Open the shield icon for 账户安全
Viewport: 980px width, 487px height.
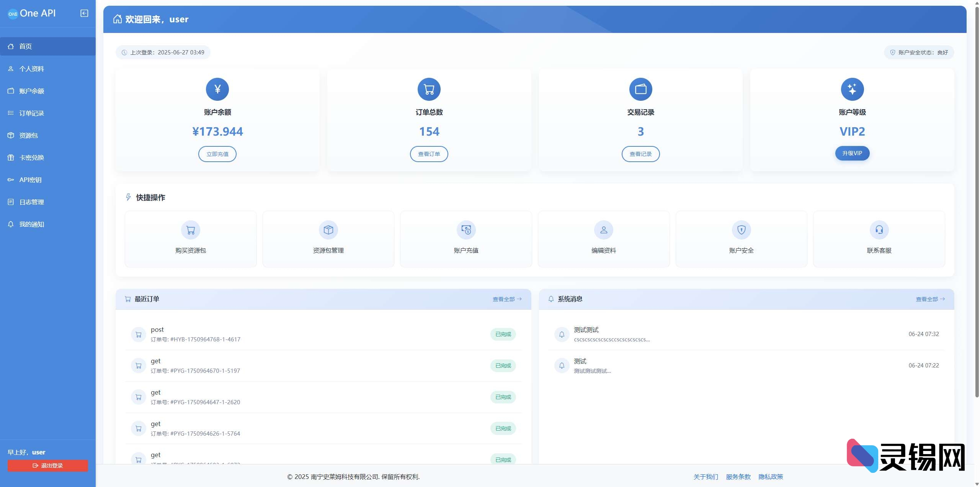[x=742, y=230]
